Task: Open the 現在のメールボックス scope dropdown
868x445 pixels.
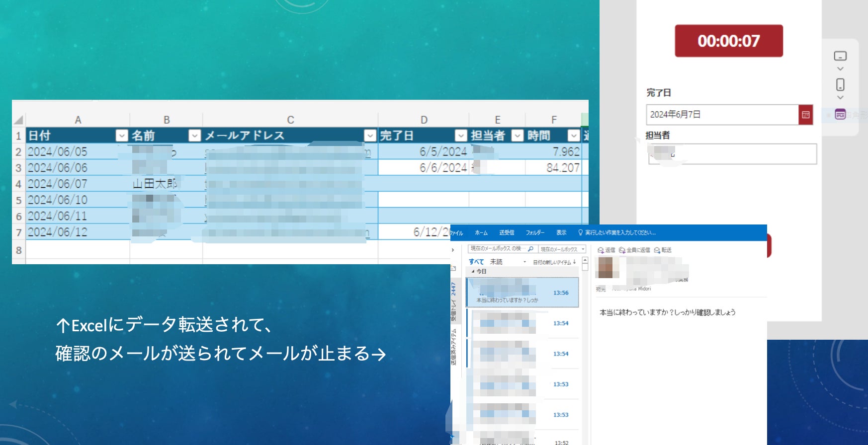Action: tap(562, 249)
